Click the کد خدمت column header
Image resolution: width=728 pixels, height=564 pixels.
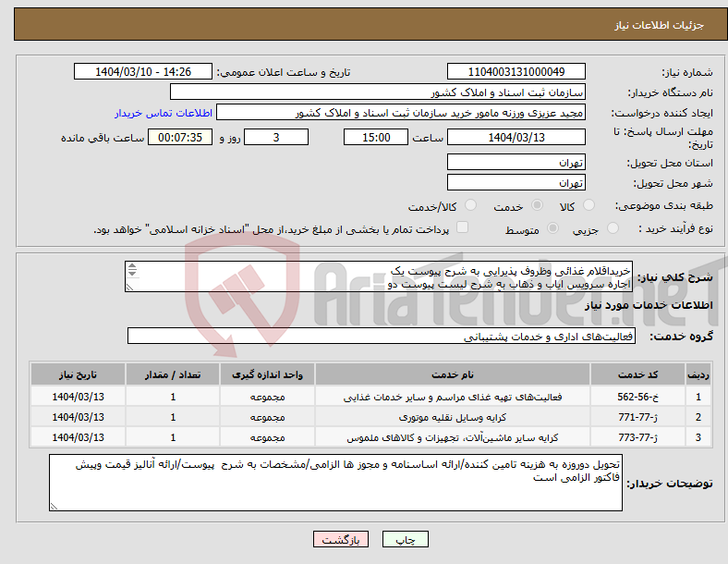point(638,374)
